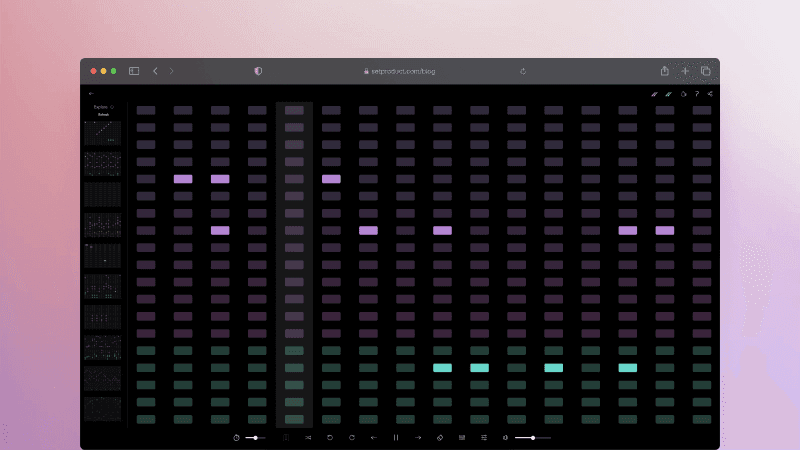Click the right double-slash icon in top right

[669, 94]
